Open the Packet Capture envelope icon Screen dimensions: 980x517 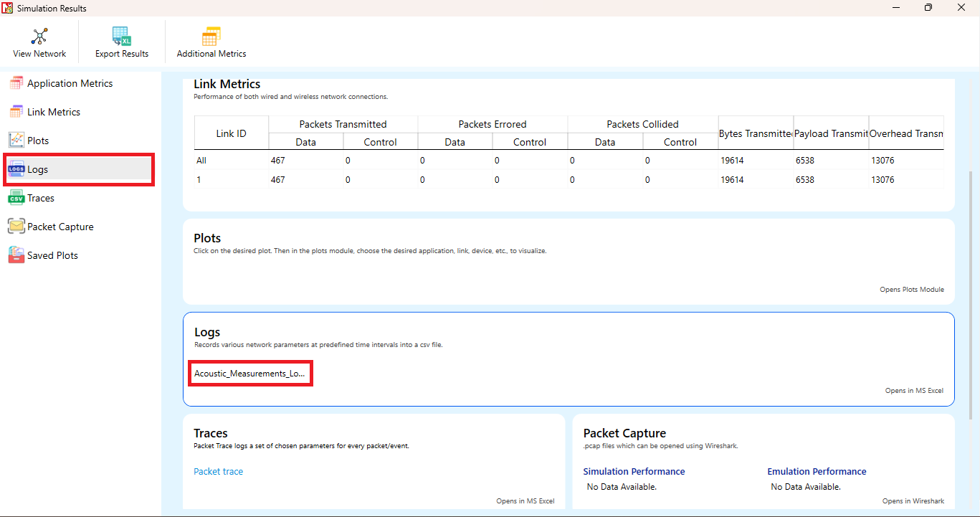16,227
